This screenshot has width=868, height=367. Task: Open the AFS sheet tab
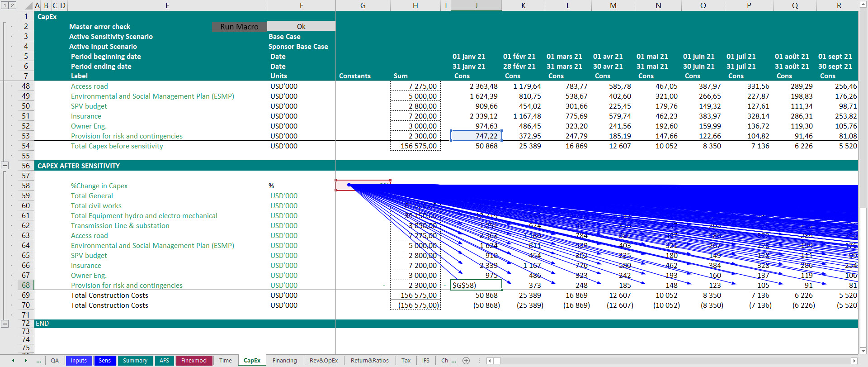pyautogui.click(x=164, y=361)
